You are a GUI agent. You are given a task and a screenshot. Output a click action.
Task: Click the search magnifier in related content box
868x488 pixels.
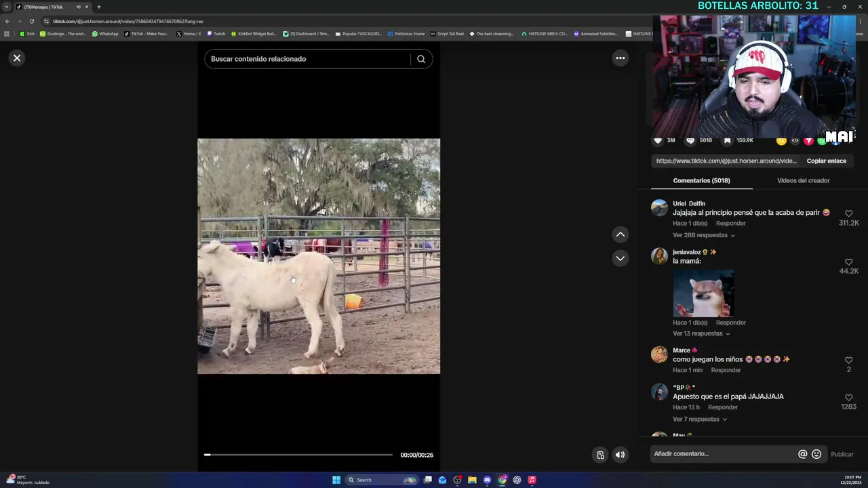(421, 59)
